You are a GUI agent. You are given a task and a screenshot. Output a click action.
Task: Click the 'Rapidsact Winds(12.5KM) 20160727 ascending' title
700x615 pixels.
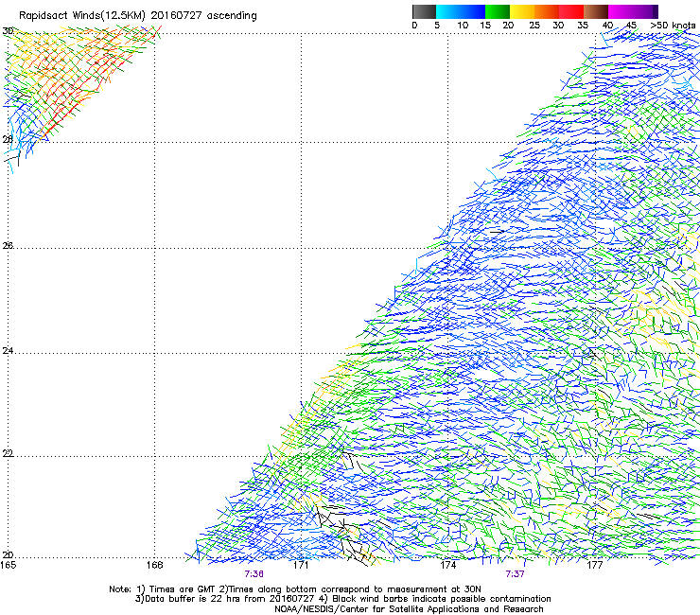tap(138, 16)
